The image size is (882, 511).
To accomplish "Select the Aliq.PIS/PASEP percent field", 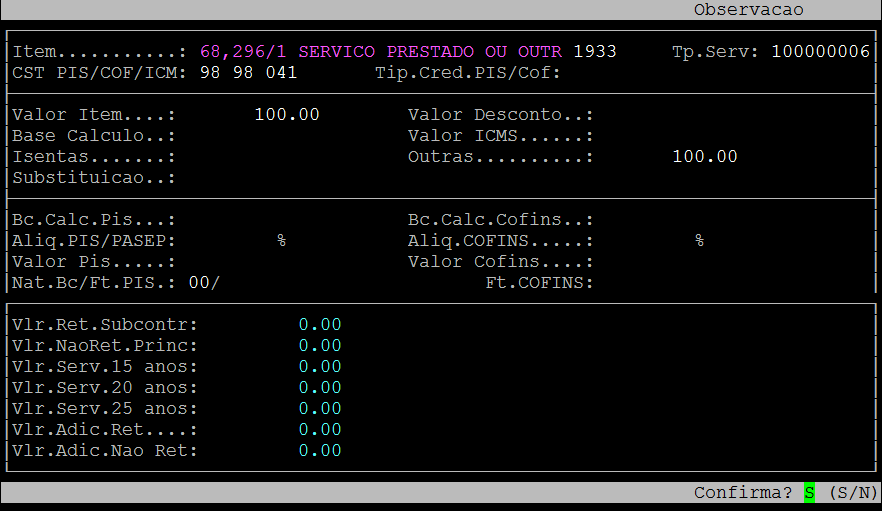I will [x=281, y=241].
